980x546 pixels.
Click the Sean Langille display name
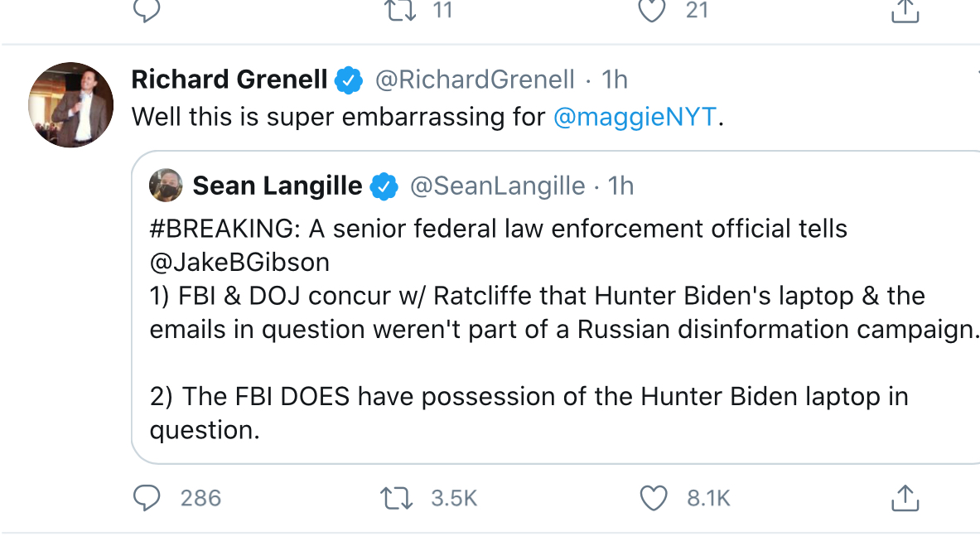(x=277, y=186)
